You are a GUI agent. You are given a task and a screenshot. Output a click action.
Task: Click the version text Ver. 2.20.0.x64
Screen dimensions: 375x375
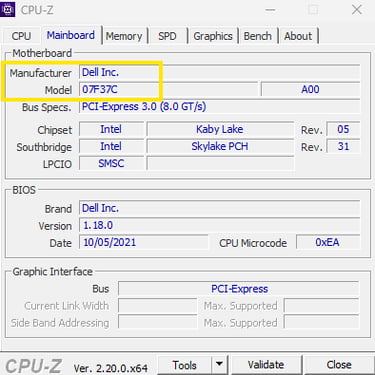111,368
